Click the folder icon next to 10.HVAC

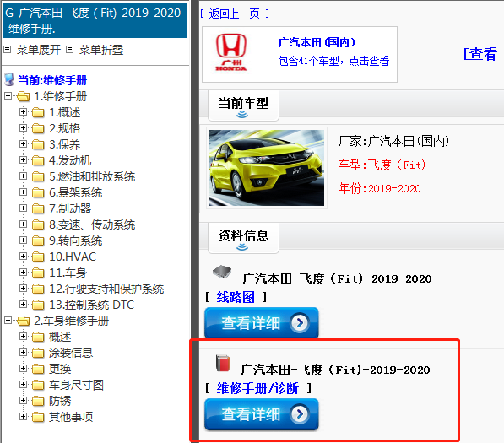[38, 257]
